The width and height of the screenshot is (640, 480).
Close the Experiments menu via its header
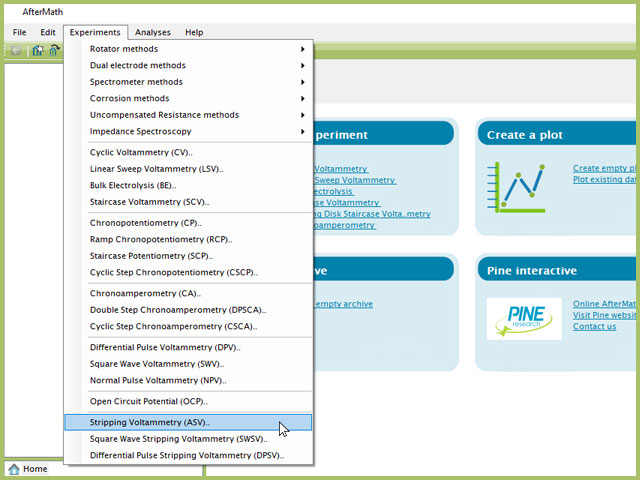click(x=95, y=32)
